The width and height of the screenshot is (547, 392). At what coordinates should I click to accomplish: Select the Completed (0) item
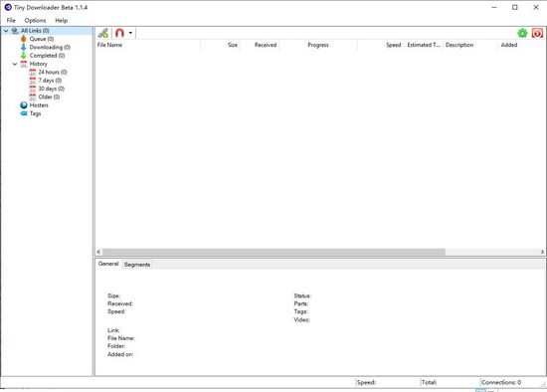47,56
